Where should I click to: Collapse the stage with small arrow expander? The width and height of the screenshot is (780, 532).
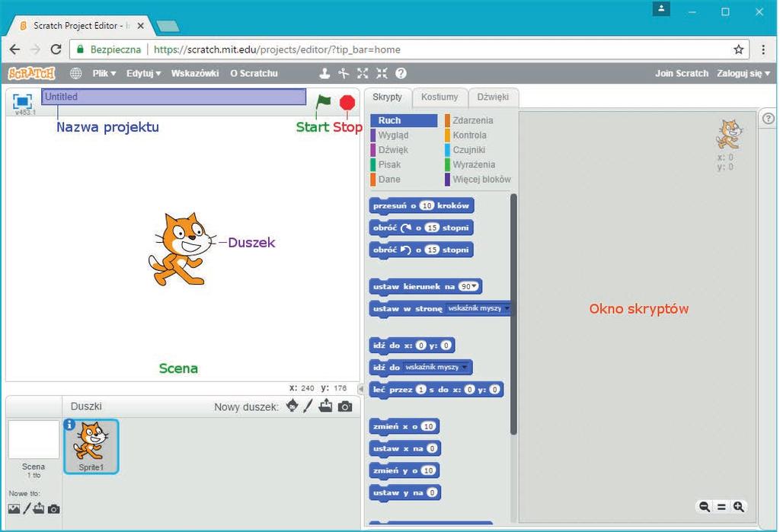point(360,389)
